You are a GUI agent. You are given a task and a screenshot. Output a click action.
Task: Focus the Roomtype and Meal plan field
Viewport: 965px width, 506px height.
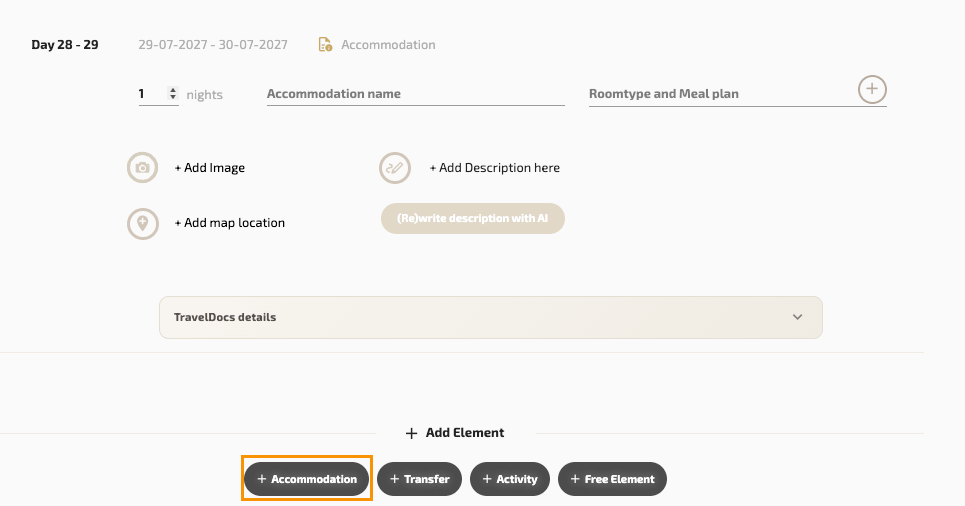pyautogui.click(x=720, y=94)
